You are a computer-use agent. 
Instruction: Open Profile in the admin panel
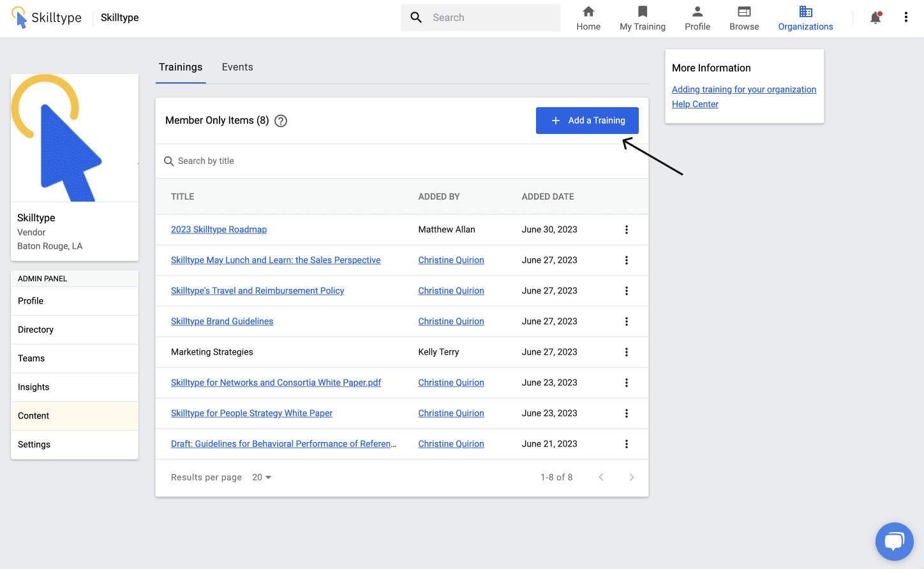(75, 301)
